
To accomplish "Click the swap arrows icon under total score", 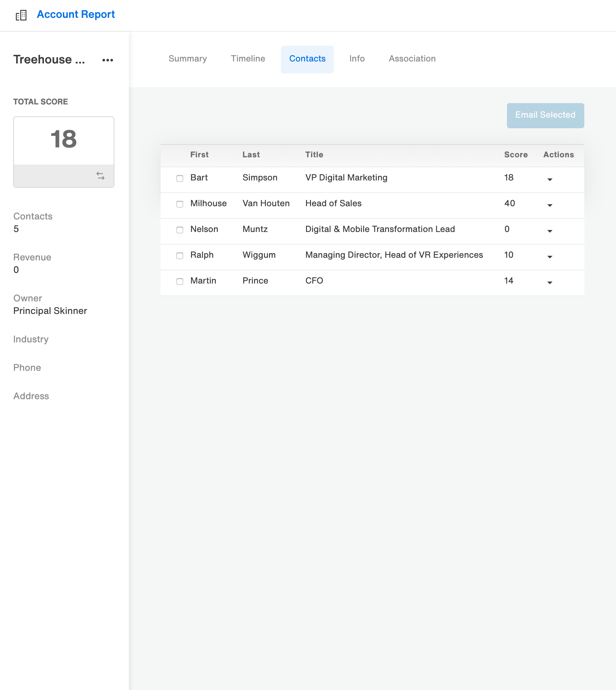I will click(100, 175).
